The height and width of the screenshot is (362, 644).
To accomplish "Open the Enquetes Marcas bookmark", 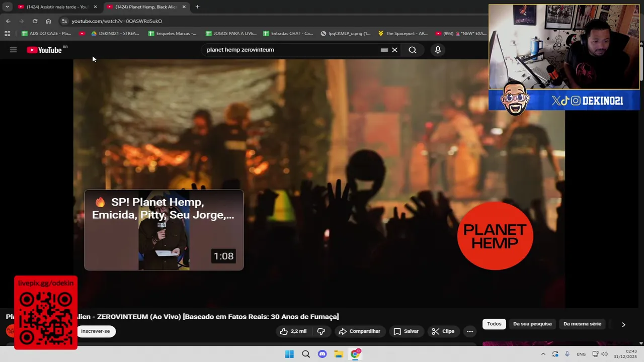I will click(172, 34).
